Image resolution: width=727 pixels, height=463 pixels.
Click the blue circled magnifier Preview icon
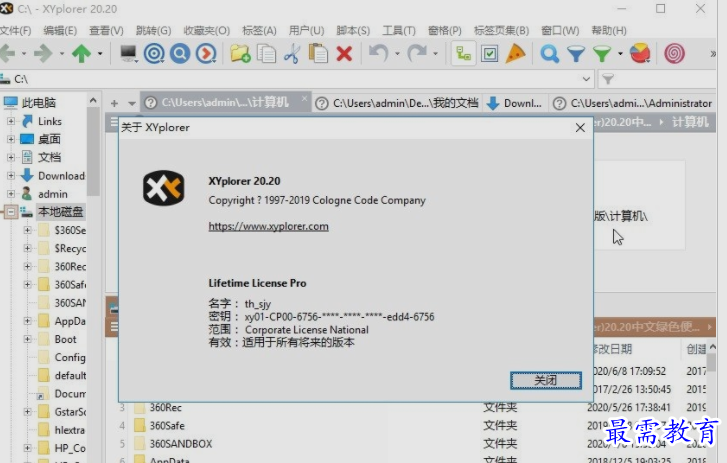(180, 54)
